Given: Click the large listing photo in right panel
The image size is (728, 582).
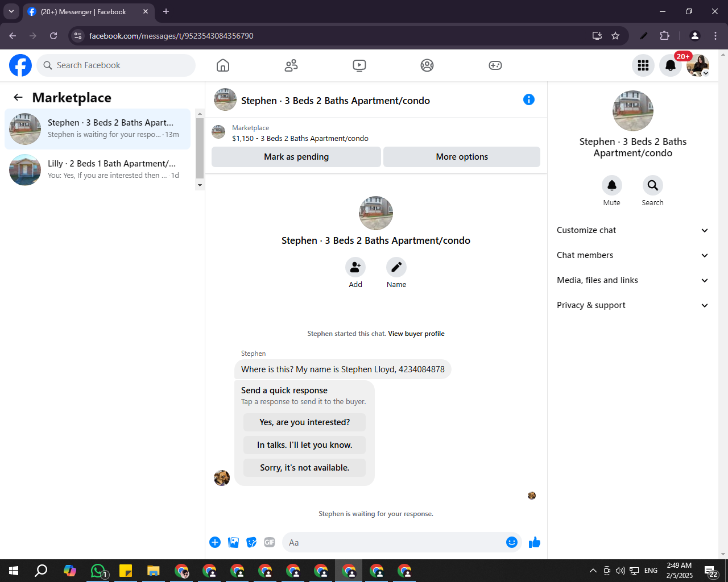Looking at the screenshot, I should [x=633, y=111].
